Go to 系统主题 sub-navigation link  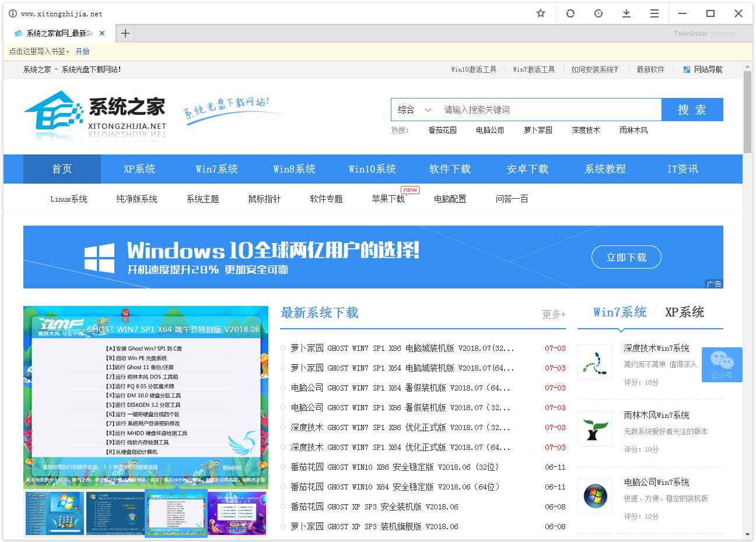pos(202,199)
